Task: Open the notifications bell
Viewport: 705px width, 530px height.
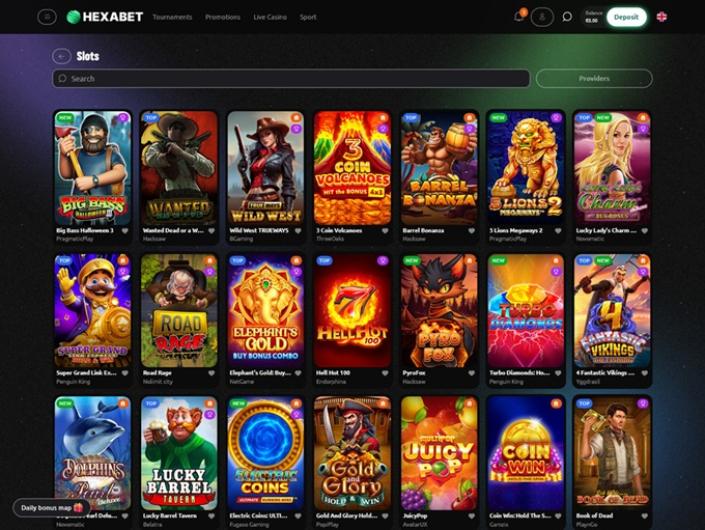Action: (519, 16)
